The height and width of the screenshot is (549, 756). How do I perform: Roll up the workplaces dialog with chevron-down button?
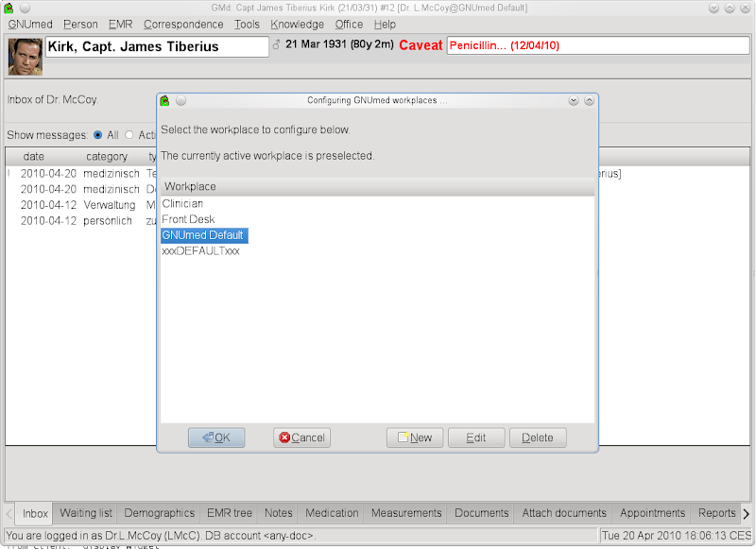point(574,100)
